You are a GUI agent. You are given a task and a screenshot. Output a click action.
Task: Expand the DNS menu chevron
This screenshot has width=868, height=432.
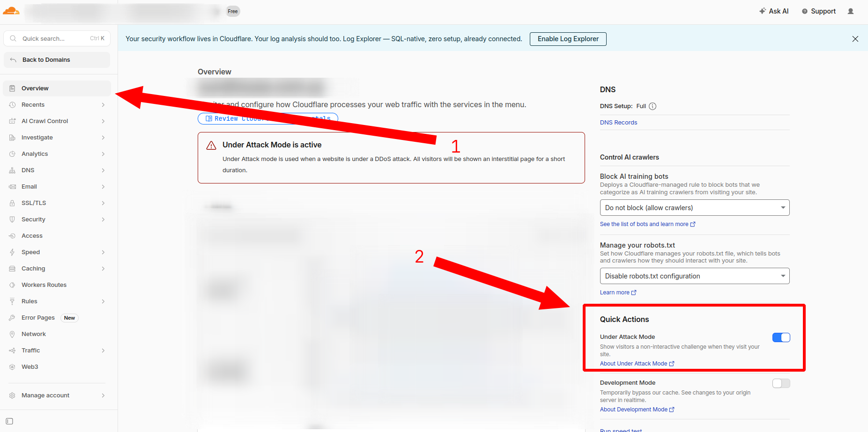pyautogui.click(x=103, y=170)
